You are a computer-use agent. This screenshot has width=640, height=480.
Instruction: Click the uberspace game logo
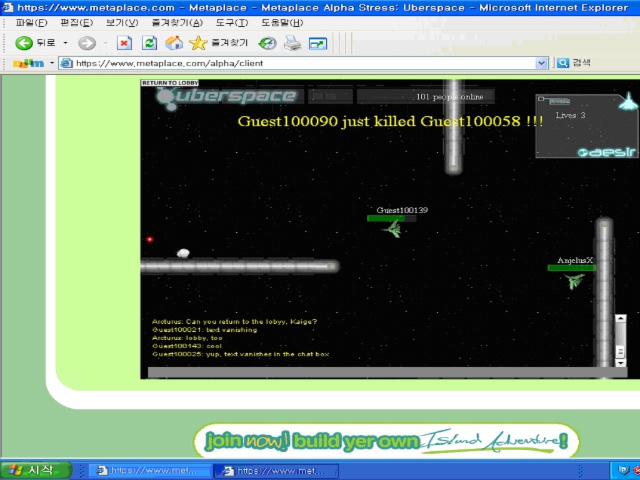[x=226, y=98]
